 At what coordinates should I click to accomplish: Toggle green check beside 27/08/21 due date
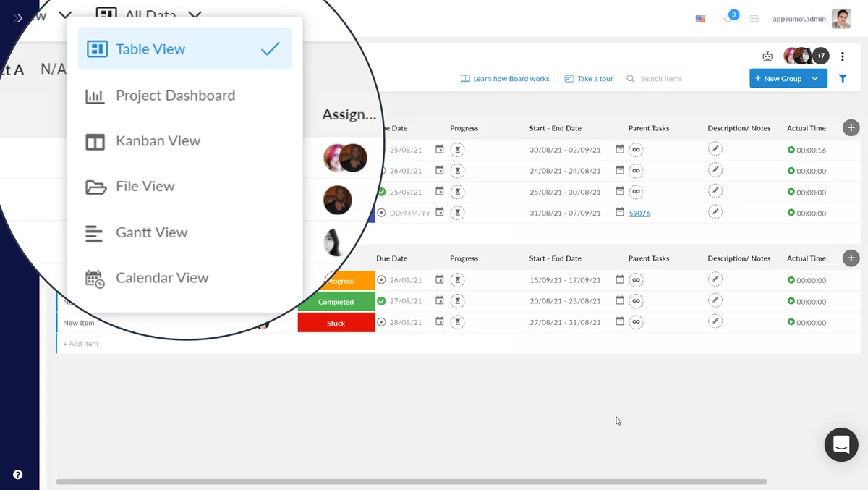[x=381, y=301]
